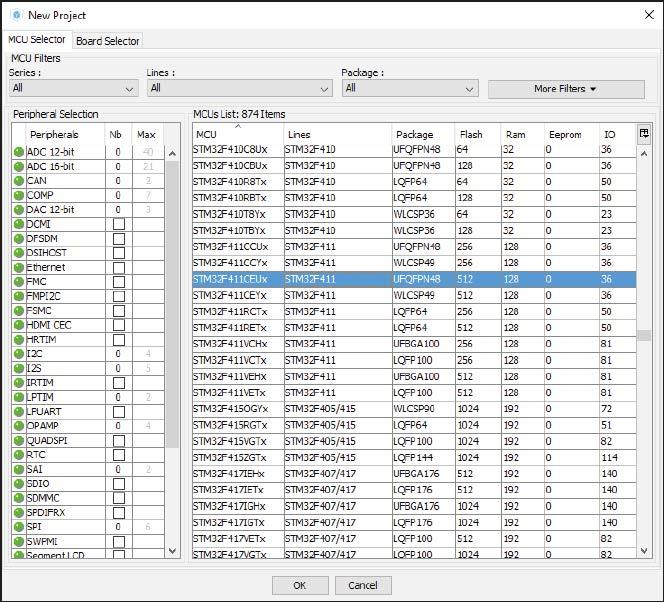Sort the list by MCU column header
The height and width of the screenshot is (602, 664).
238,134
